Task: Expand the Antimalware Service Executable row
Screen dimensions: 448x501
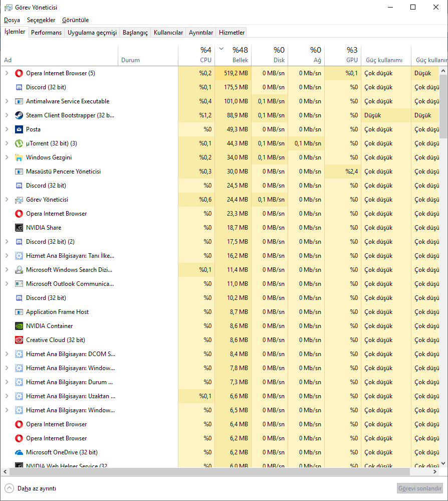Action: pyautogui.click(x=7, y=101)
